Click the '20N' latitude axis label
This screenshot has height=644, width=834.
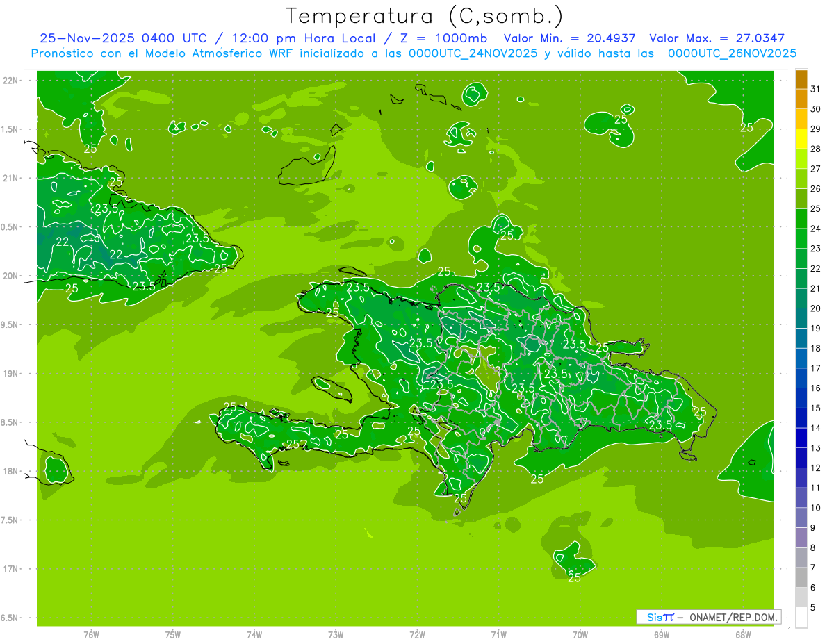click(x=10, y=276)
